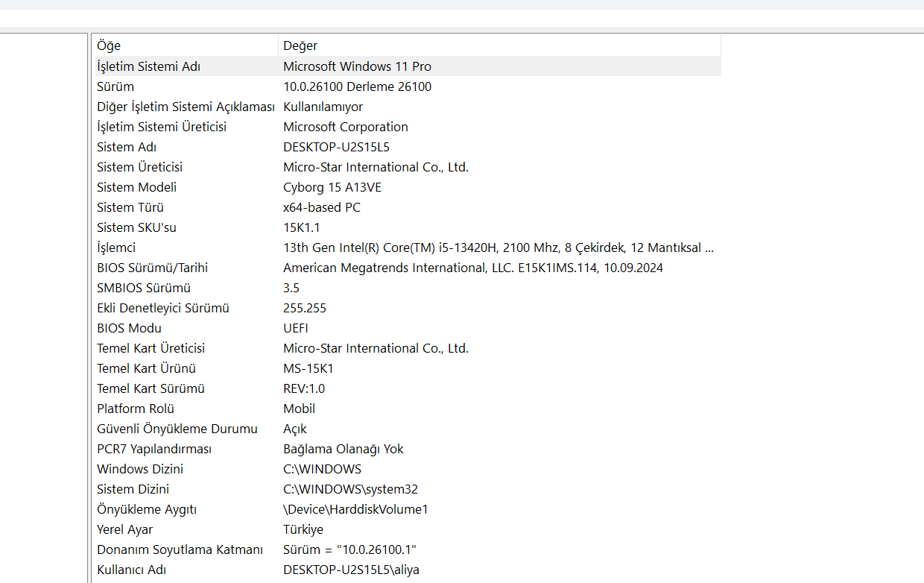Select the 'Temel Kart Üreticisi' item label

point(151,348)
